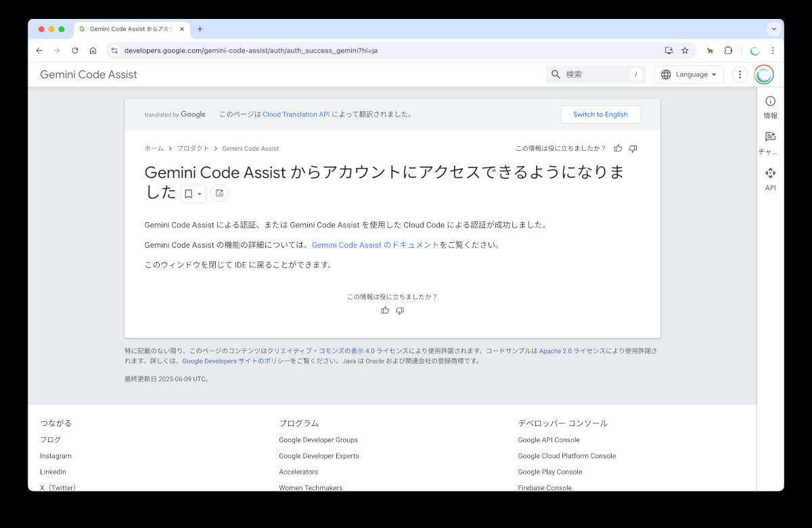The width and height of the screenshot is (812, 528).
Task: Open the Instagram footer link
Action: (x=55, y=456)
